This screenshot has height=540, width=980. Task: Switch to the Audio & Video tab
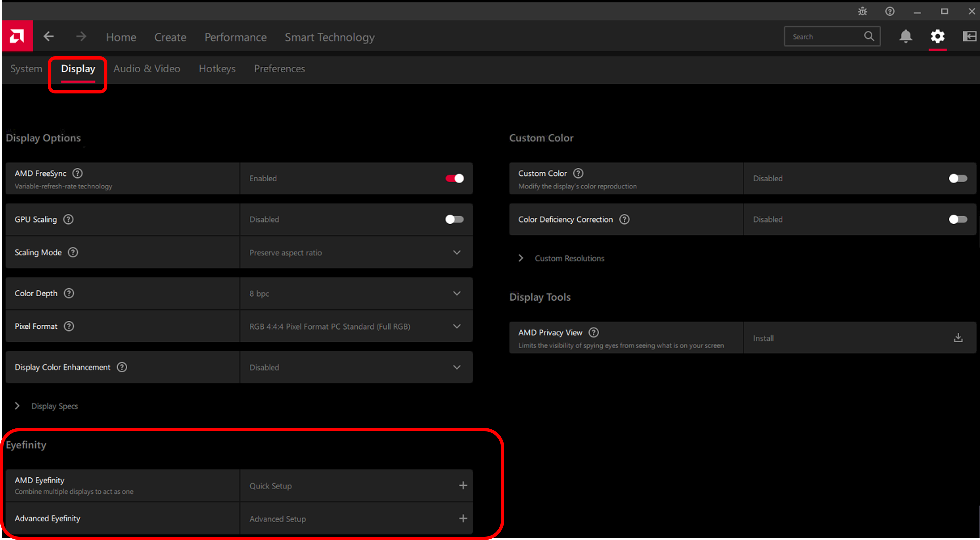click(x=147, y=69)
